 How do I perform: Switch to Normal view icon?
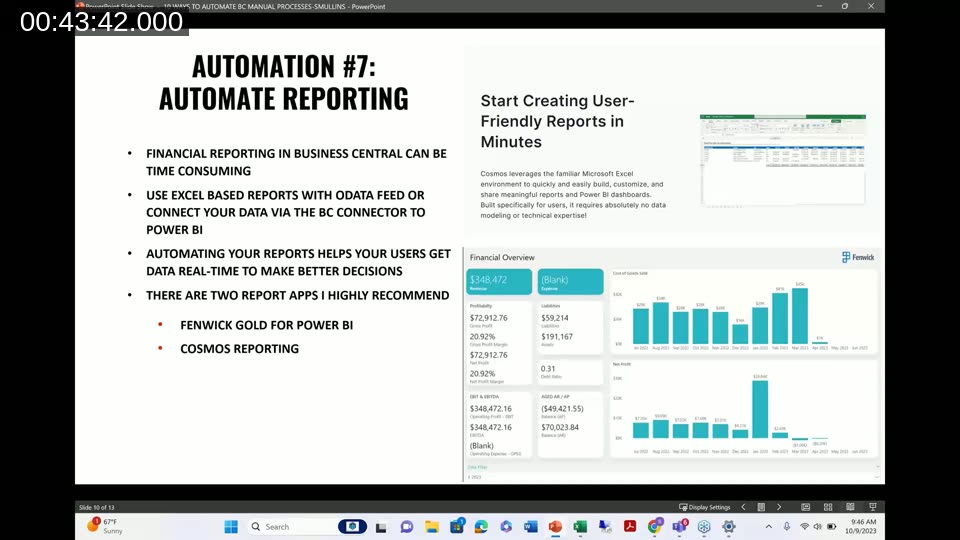[806, 507]
